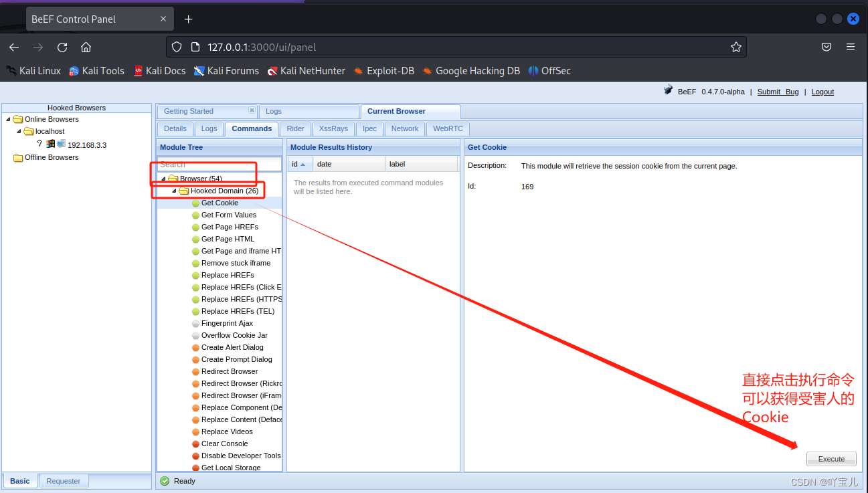The image size is (868, 493).
Task: Collapse the Browser (54) node
Action: (164, 178)
